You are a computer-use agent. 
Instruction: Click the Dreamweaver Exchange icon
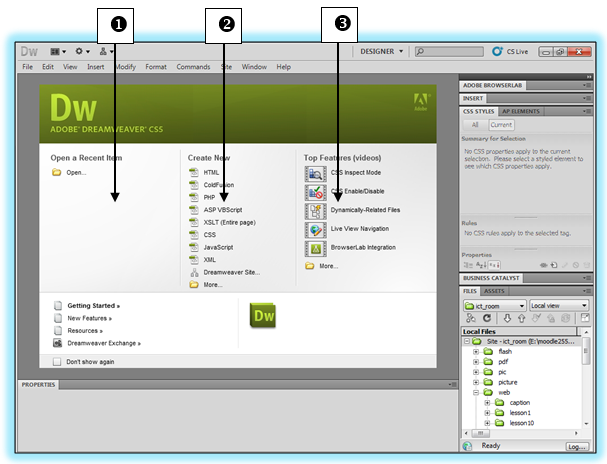click(x=58, y=343)
